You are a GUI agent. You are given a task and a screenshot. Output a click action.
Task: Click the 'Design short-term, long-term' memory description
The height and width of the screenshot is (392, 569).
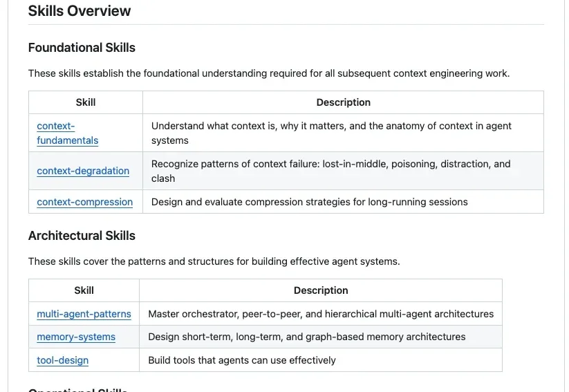point(306,337)
